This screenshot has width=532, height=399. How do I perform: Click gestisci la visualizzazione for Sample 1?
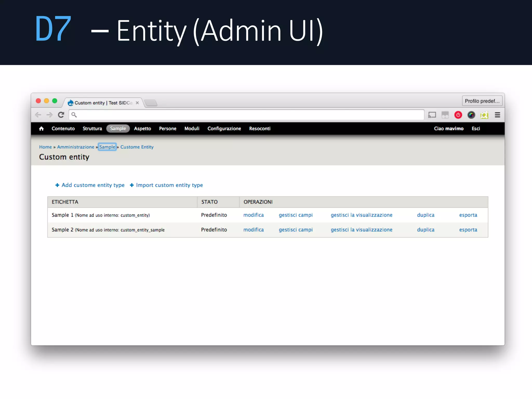coord(362,215)
